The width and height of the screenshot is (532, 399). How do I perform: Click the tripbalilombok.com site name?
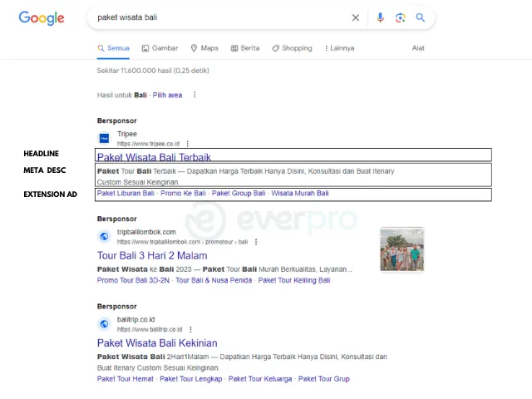(146, 232)
